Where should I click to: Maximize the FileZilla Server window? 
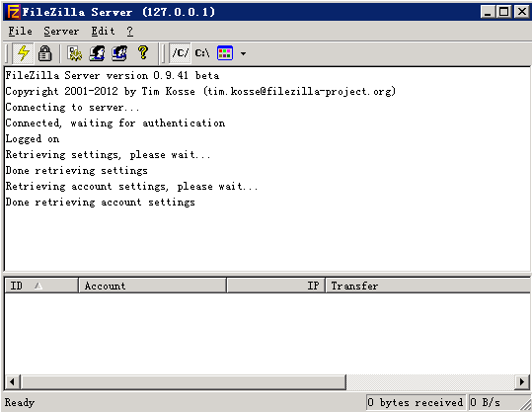(503, 12)
